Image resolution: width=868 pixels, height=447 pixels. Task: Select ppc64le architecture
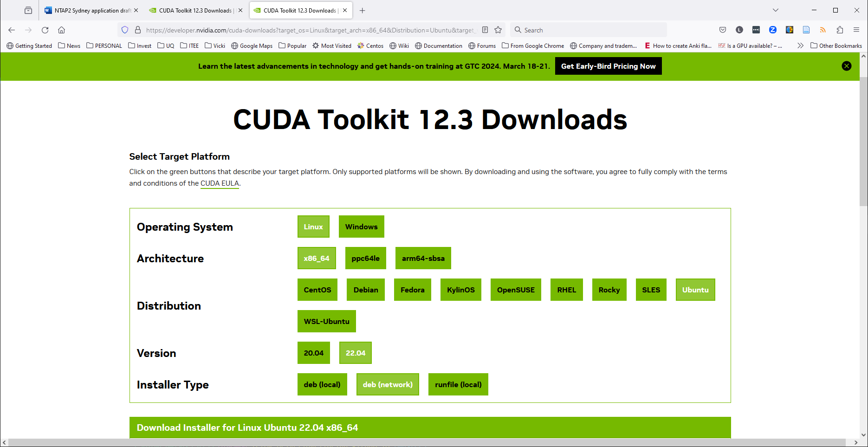click(x=365, y=258)
